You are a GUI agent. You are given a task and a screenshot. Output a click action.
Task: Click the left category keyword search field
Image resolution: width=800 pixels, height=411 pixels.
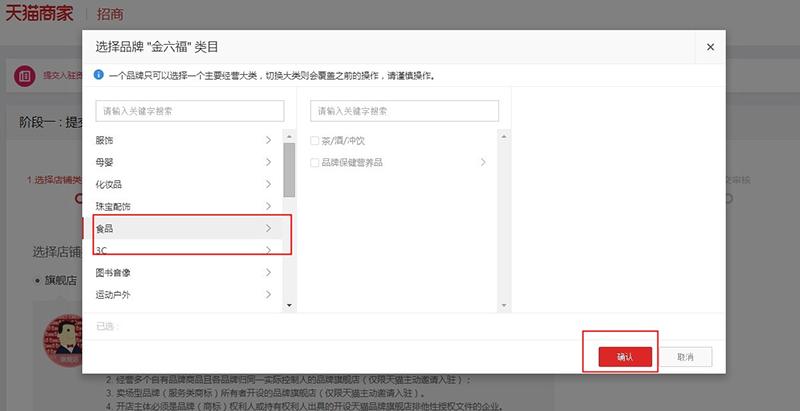(x=190, y=111)
